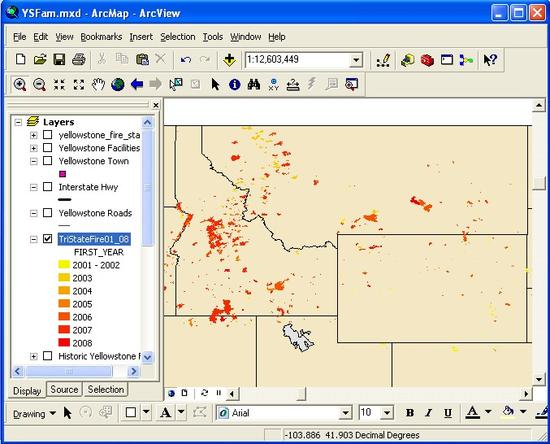550x444 pixels.
Task: Refresh the map view
Action: (x=204, y=393)
